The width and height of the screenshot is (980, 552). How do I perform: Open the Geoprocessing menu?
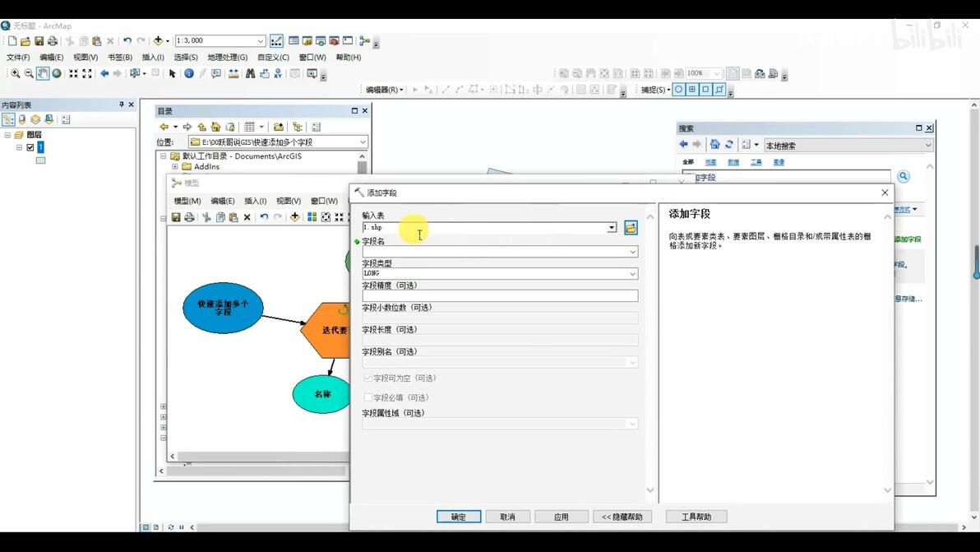[x=228, y=58]
